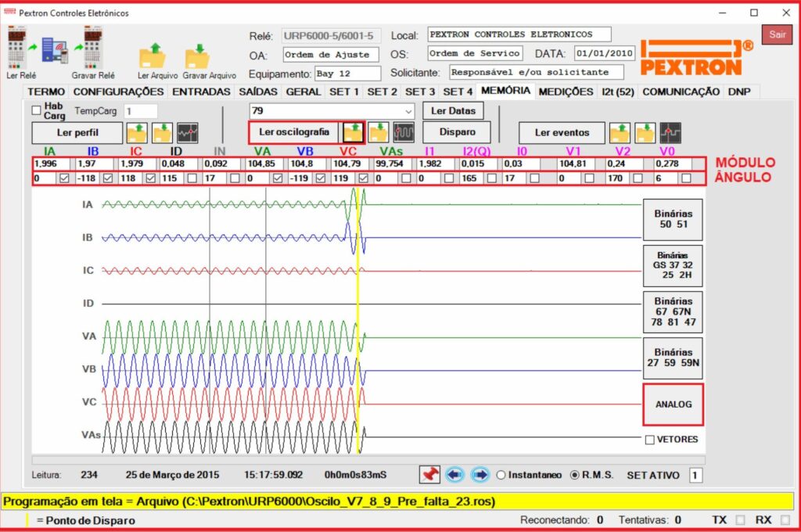Click the VAs module value 99,754
This screenshot has width=801, height=532.
[393, 164]
